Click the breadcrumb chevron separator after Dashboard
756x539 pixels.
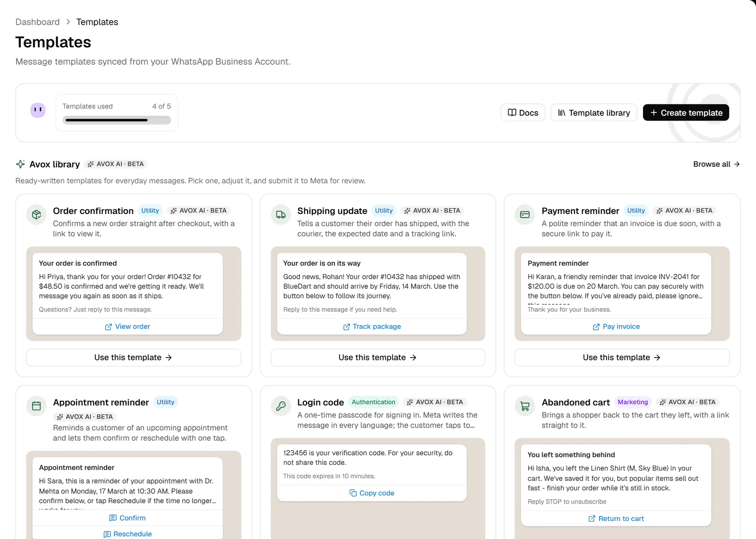click(x=68, y=22)
